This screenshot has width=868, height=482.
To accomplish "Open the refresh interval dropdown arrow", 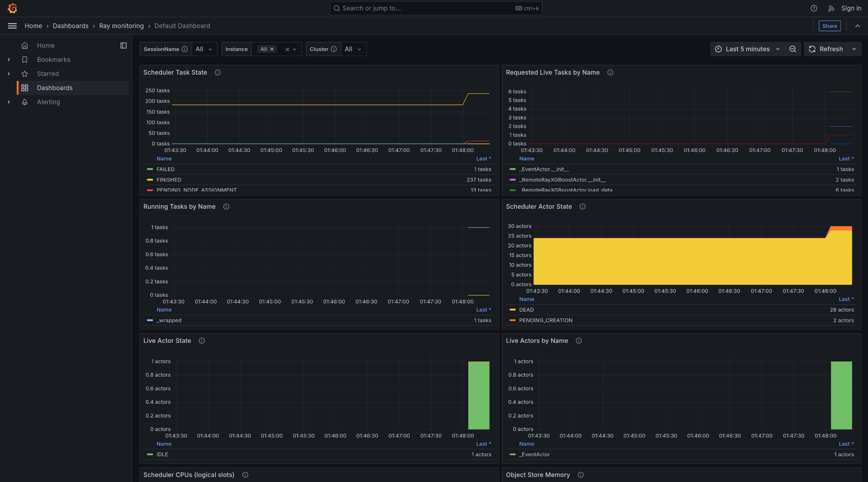I will [x=854, y=49].
